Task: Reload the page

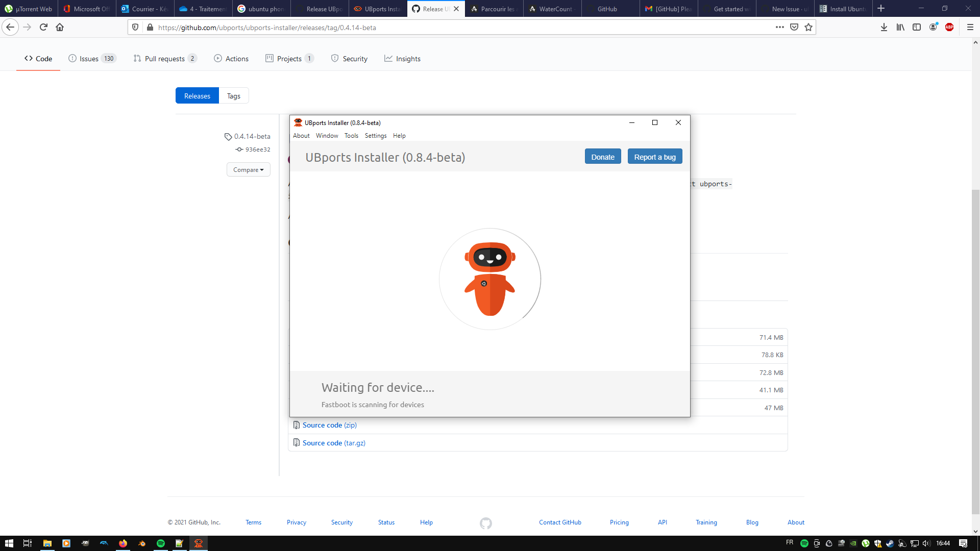Action: point(43,27)
